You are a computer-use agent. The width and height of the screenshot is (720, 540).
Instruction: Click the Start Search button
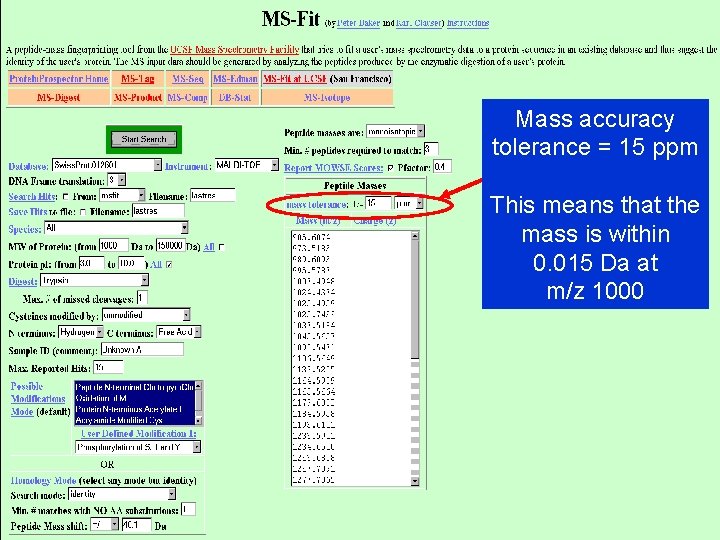[x=144, y=139]
